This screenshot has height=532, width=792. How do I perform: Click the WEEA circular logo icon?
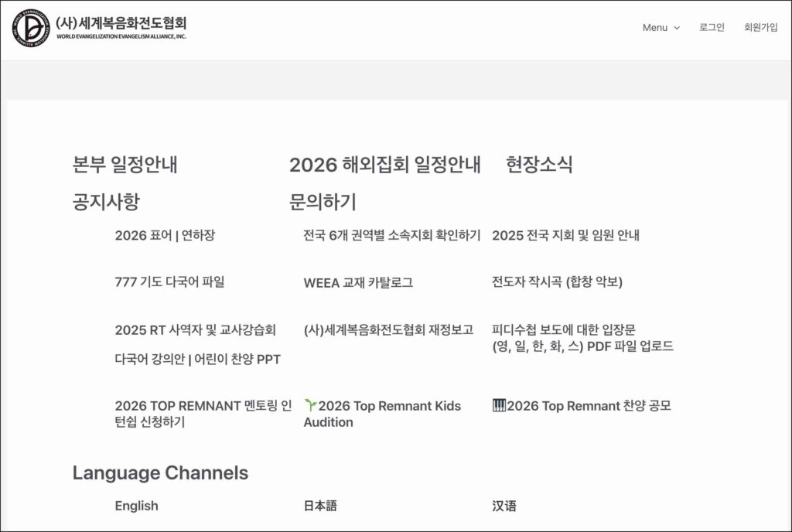pos(30,28)
